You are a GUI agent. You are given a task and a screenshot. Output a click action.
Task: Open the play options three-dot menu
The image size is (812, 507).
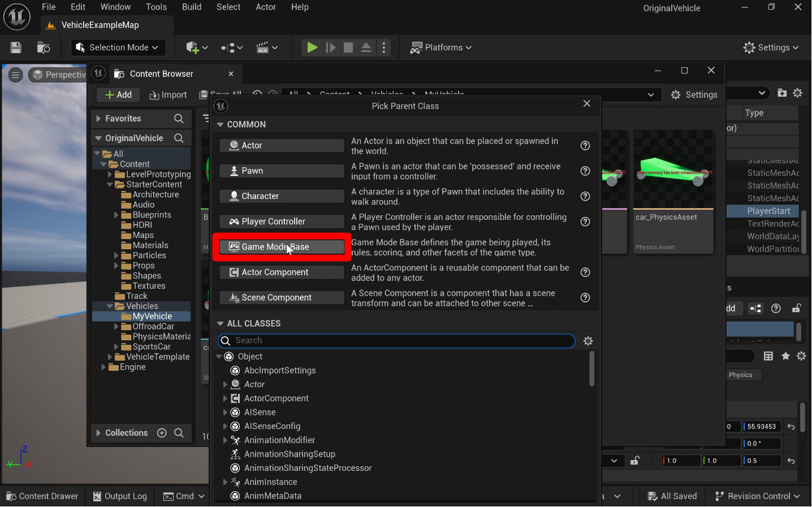tap(384, 47)
